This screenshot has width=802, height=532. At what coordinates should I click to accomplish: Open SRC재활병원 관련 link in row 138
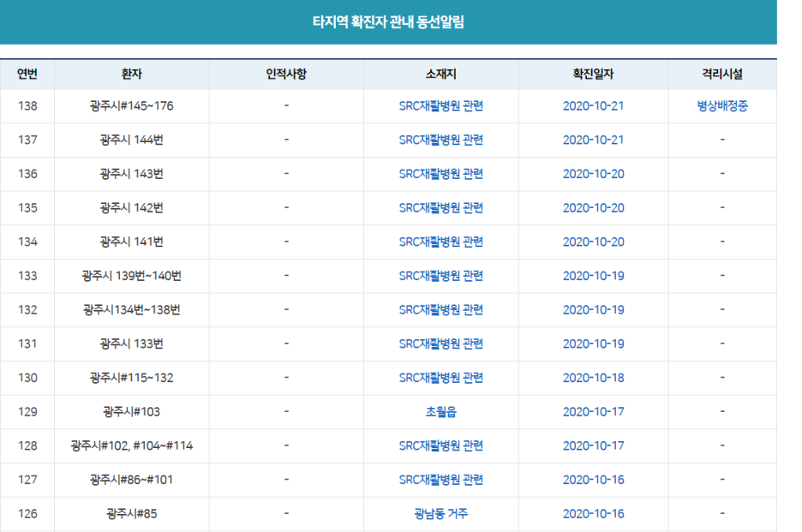coord(441,106)
